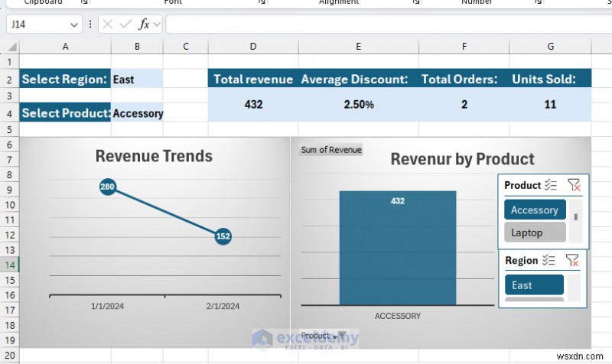
Task: Click the Accessory product selection cell
Action: 137,113
